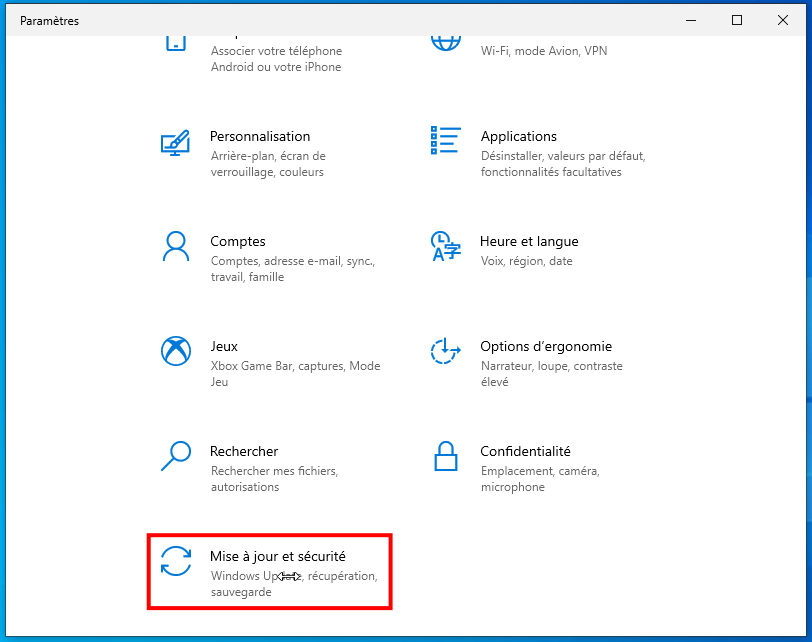Click the Mise à jour sync arrows icon

tap(176, 562)
